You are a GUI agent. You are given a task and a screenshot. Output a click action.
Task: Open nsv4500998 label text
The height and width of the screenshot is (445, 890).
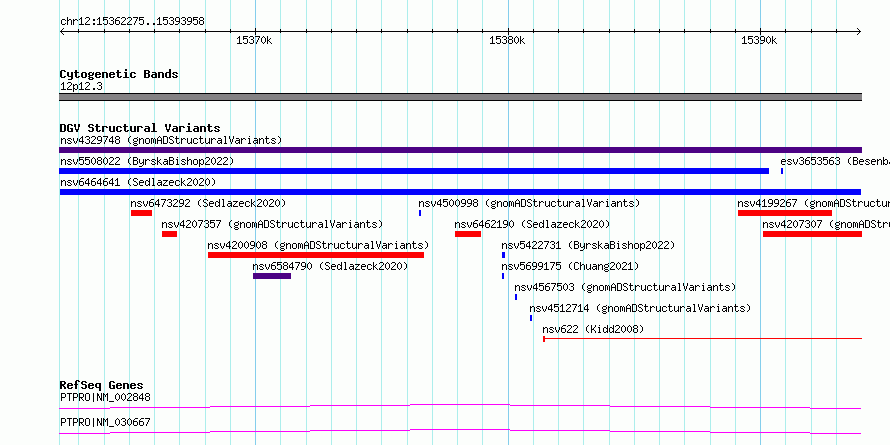[x=529, y=203]
